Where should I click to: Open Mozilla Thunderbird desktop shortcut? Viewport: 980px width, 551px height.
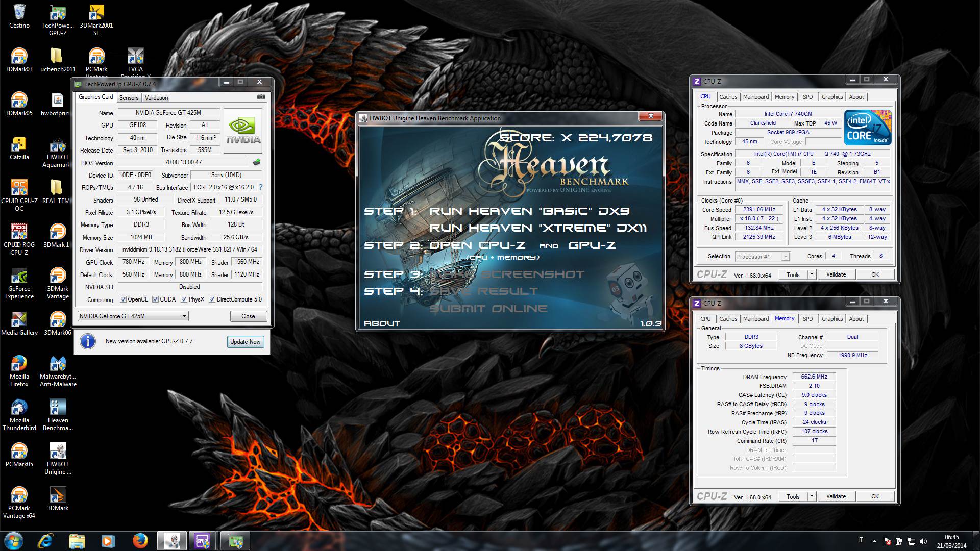pyautogui.click(x=19, y=415)
